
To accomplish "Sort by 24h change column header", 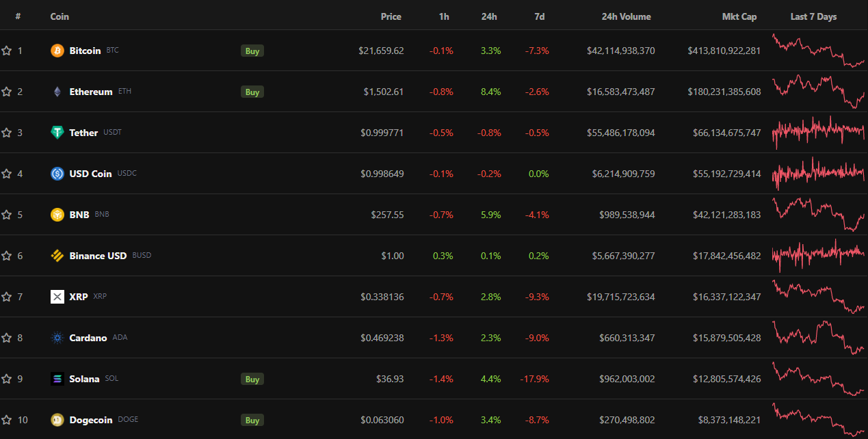I will [x=489, y=16].
